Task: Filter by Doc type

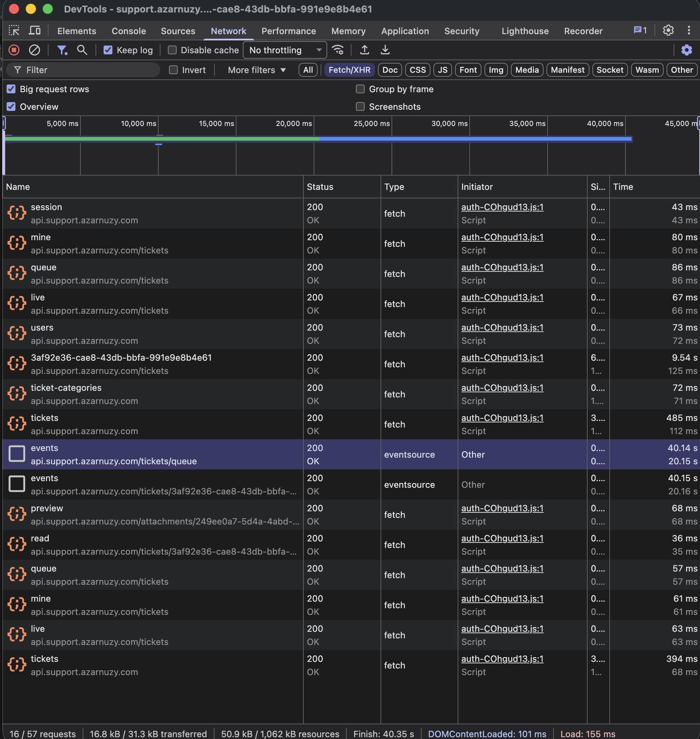Action: click(390, 70)
